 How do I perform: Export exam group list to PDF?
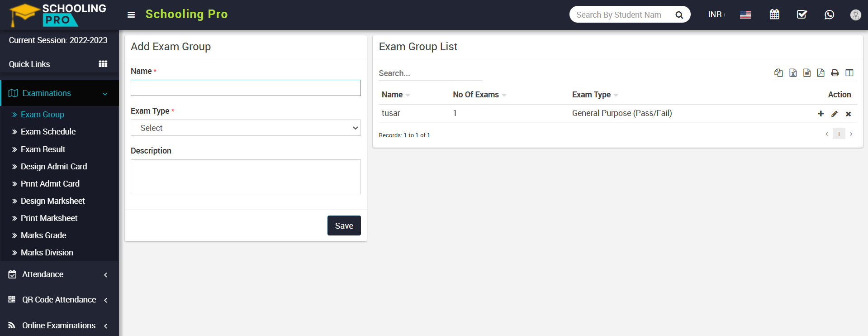[x=821, y=73]
